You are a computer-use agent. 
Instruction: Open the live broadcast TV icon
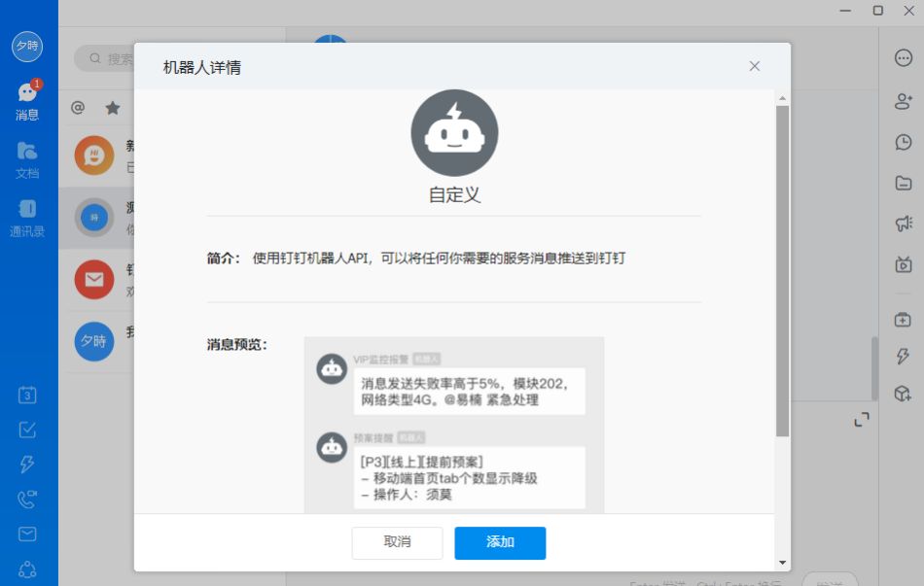(x=904, y=264)
